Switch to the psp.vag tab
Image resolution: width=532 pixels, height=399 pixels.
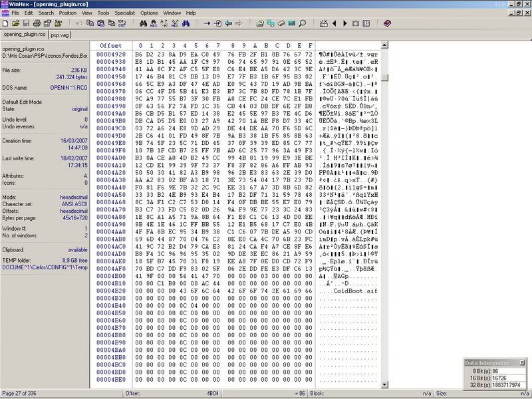60,35
